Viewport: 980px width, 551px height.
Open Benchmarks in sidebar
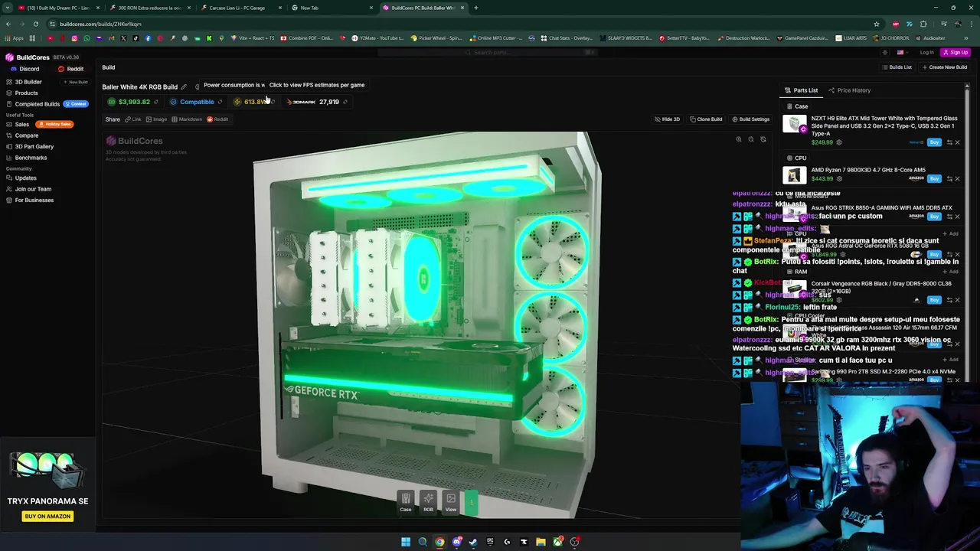click(27, 158)
